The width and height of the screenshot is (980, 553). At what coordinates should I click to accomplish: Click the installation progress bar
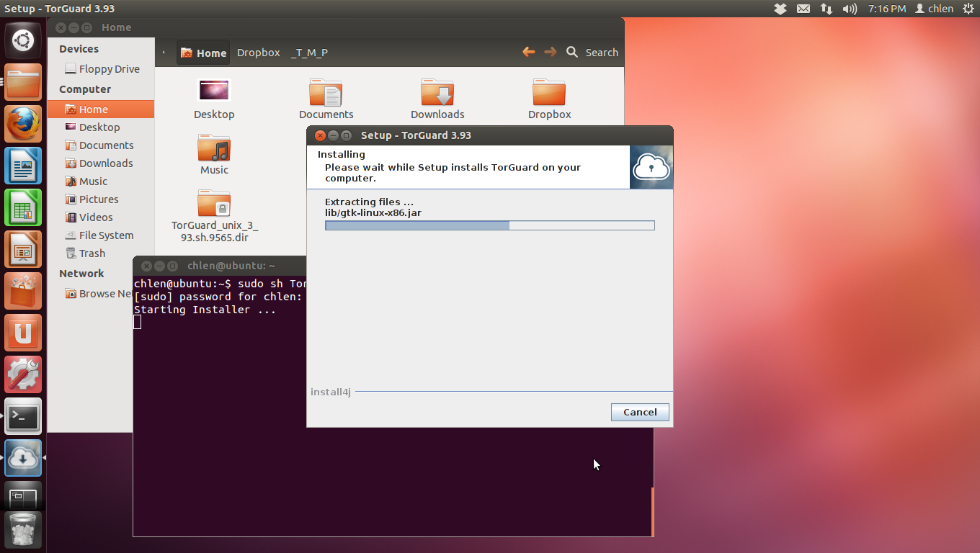490,225
